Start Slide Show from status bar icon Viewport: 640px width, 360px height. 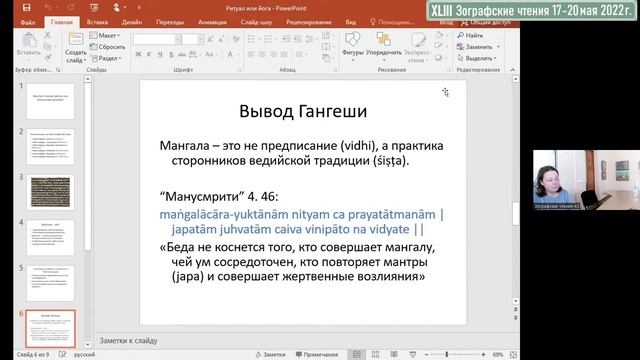pos(413,354)
